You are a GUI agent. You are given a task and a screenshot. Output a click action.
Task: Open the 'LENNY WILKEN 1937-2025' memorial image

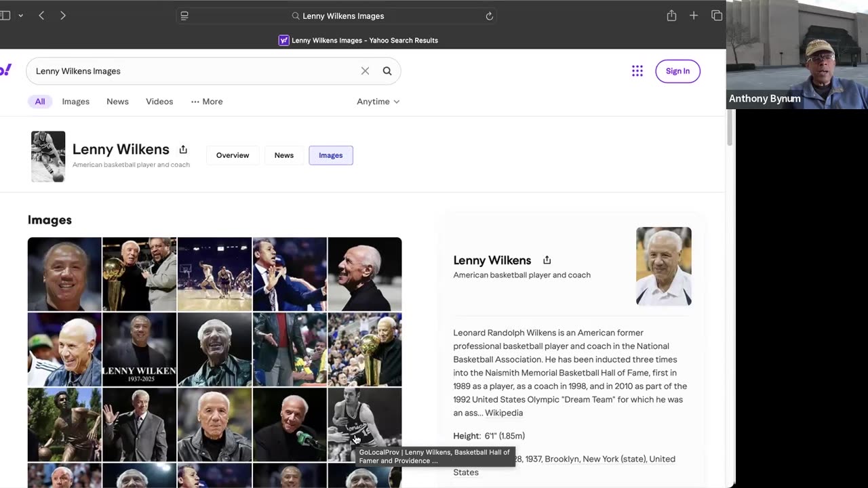pyautogui.click(x=139, y=350)
